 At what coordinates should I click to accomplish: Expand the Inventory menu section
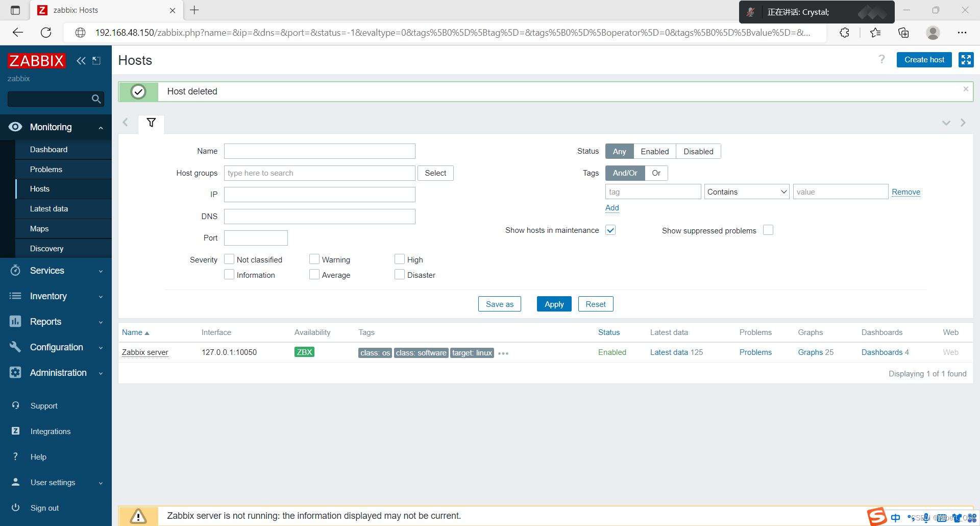101,297
